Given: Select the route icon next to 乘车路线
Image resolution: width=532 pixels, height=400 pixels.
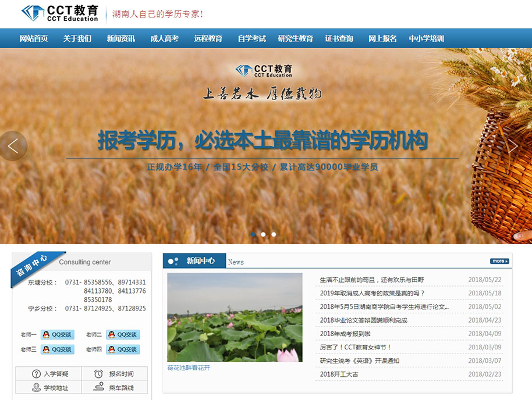Looking at the screenshot, I should (98, 386).
